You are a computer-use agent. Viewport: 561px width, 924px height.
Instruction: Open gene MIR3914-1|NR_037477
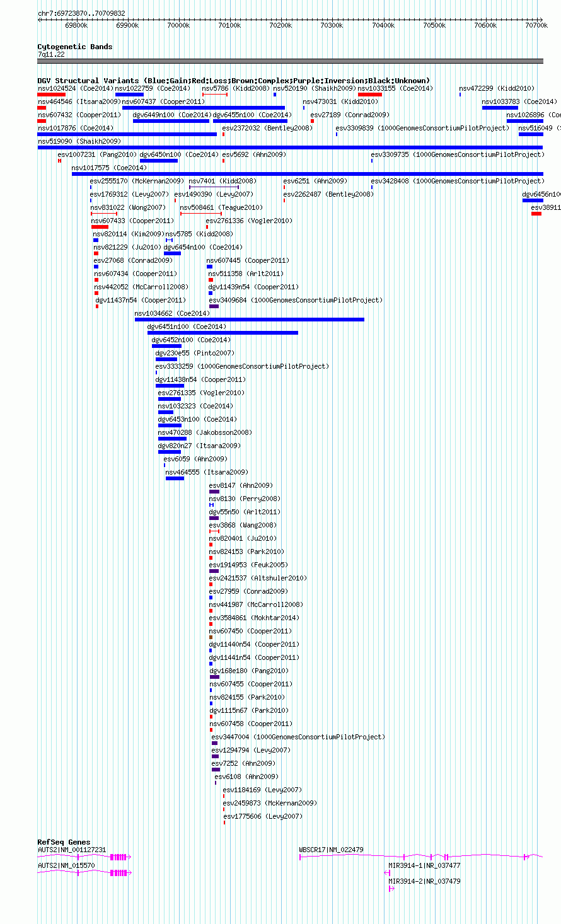pos(424,865)
